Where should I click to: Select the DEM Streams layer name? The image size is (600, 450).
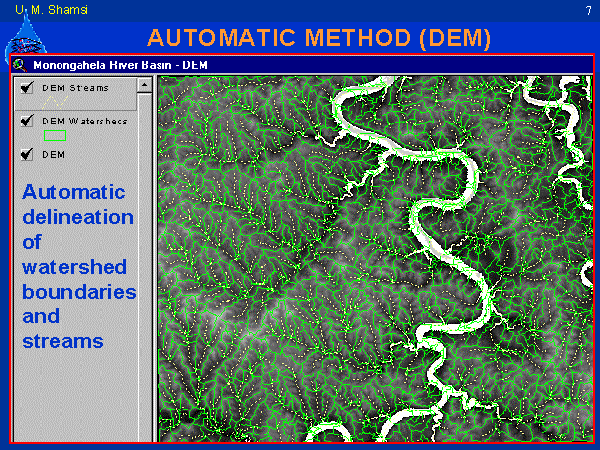[75, 88]
